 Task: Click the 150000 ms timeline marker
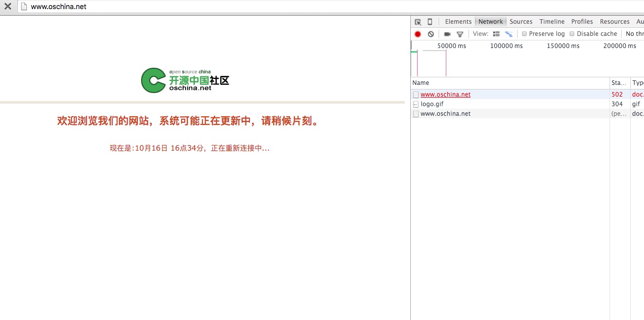pyautogui.click(x=563, y=46)
